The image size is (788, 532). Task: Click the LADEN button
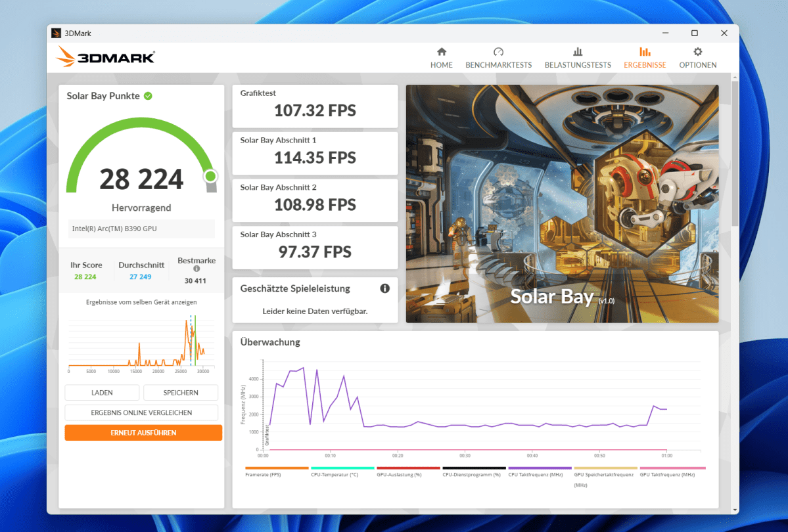point(102,393)
